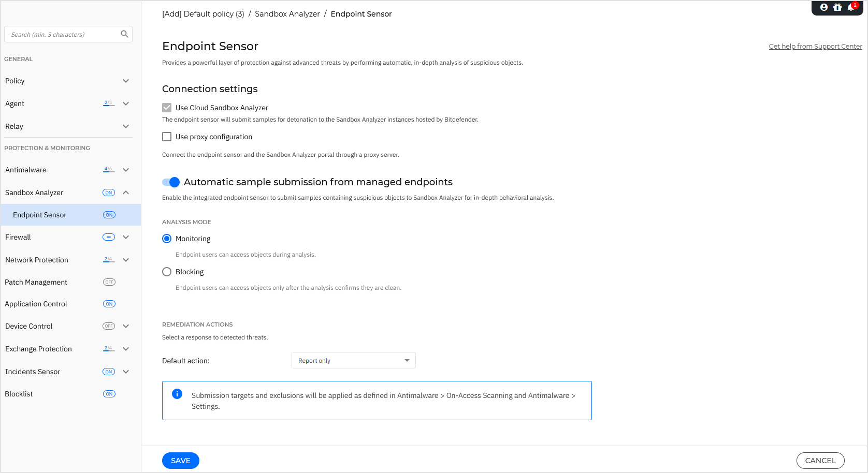
Task: Enable the Use proxy configuration checkbox
Action: 166,136
